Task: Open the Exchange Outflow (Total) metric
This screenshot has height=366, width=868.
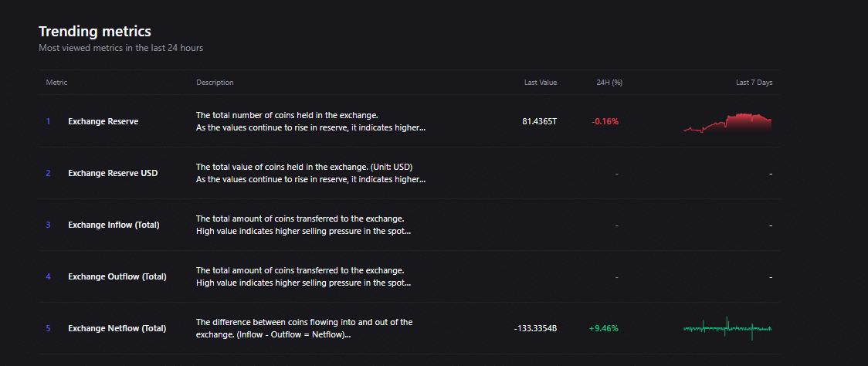Action: pos(117,276)
